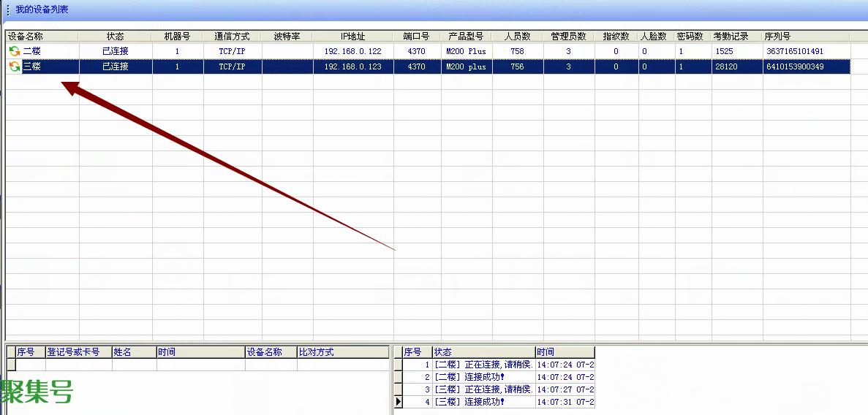
Task: Click the 考勤记录 column header
Action: click(x=731, y=36)
